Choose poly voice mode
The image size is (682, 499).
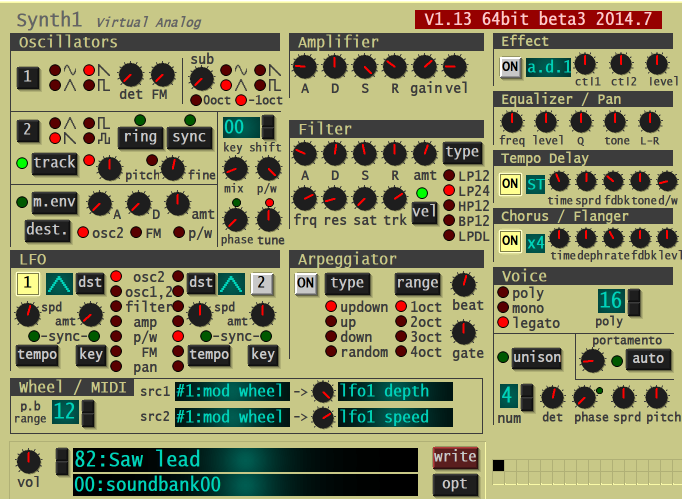tap(503, 292)
